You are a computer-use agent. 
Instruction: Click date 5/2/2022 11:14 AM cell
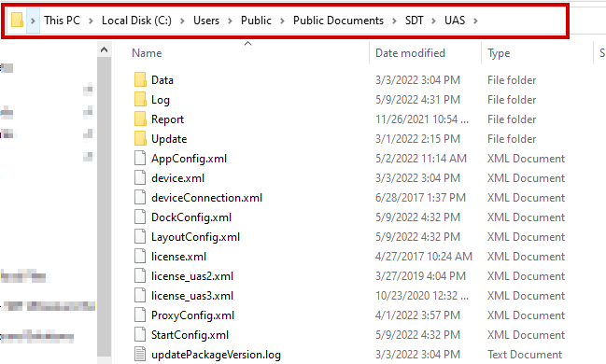pos(421,159)
